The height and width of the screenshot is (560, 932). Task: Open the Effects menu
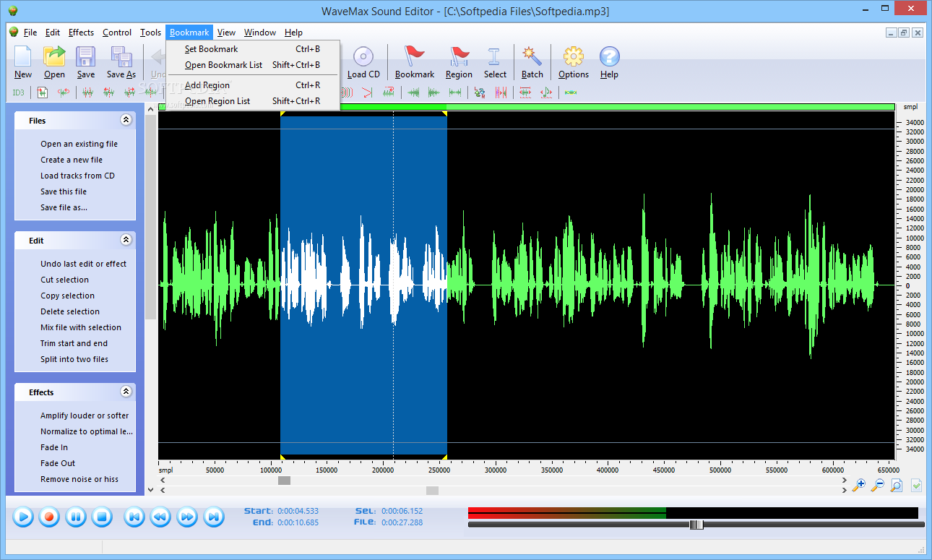click(x=81, y=33)
